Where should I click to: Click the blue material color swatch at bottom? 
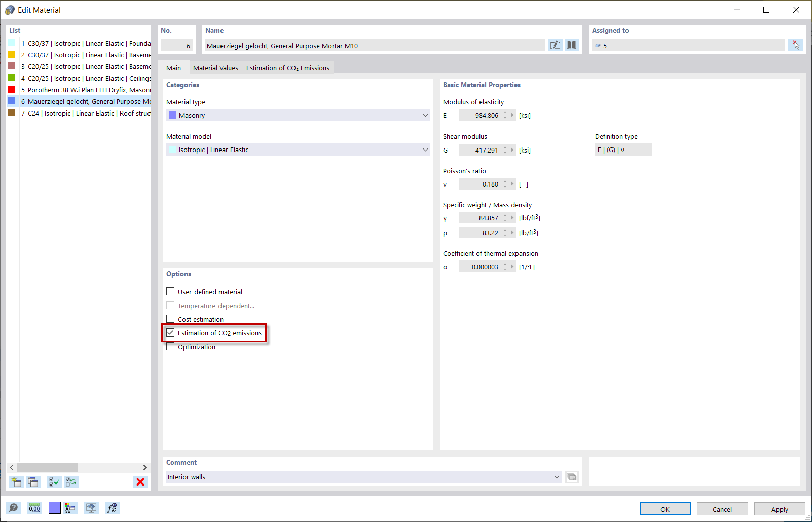[x=55, y=508]
